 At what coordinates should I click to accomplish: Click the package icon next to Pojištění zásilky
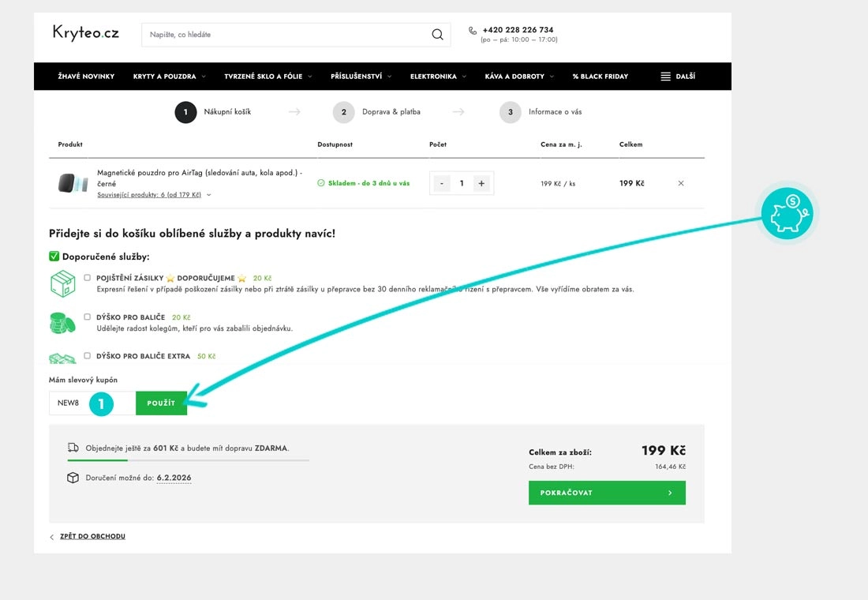(x=62, y=283)
